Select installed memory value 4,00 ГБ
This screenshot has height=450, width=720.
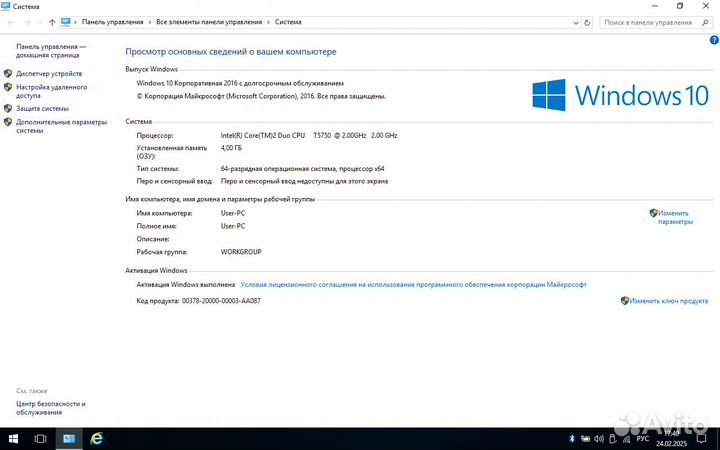(x=231, y=148)
